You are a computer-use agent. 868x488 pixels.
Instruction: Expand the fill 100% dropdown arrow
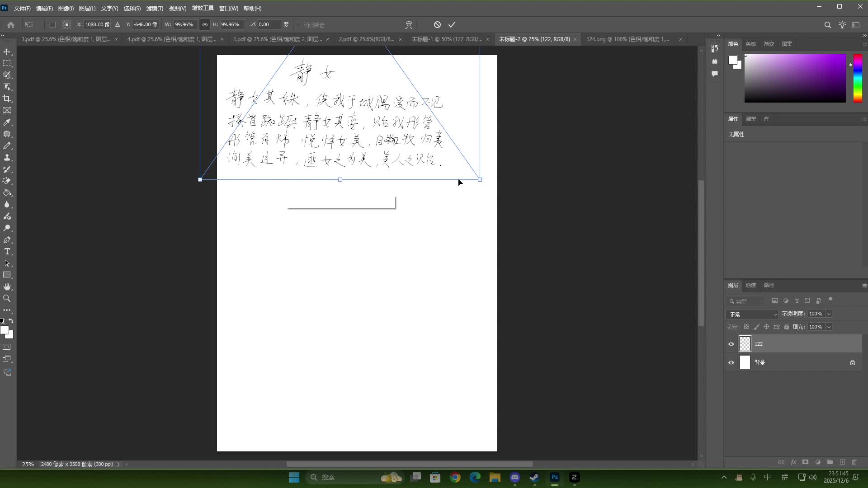[829, 327]
